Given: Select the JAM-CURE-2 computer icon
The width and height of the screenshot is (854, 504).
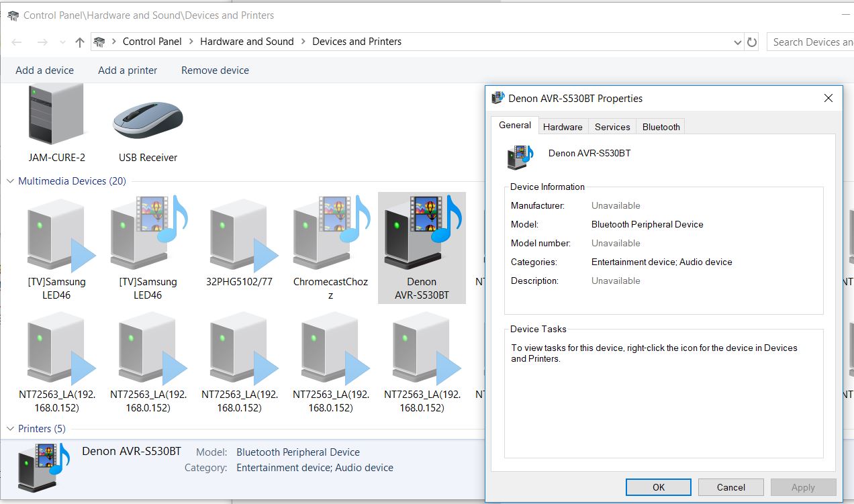Looking at the screenshot, I should click(x=56, y=114).
